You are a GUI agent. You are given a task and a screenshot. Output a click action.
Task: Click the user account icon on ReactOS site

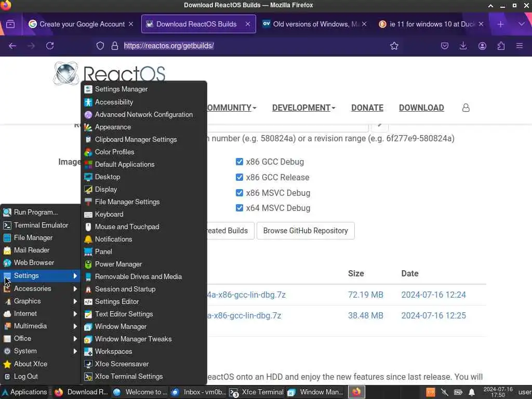tap(466, 108)
